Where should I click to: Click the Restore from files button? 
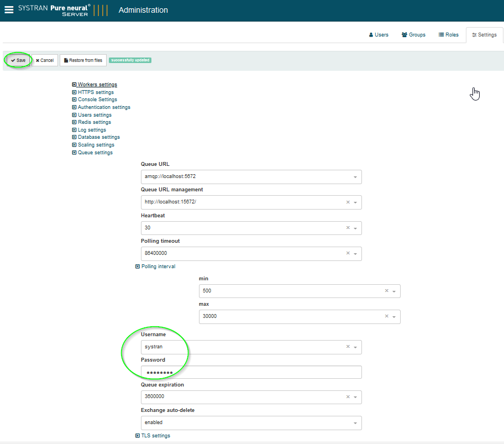coord(83,60)
